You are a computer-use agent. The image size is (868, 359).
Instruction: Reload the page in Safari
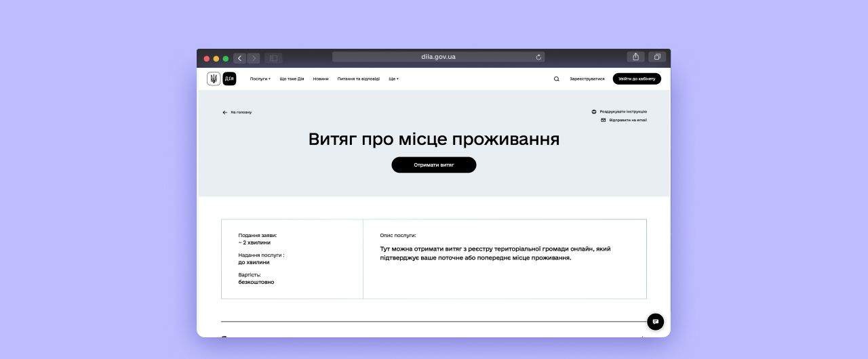[538, 58]
